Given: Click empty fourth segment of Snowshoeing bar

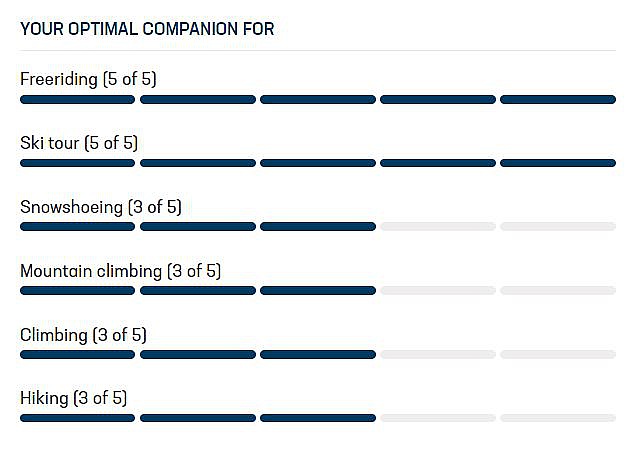Looking at the screenshot, I should 437,227.
